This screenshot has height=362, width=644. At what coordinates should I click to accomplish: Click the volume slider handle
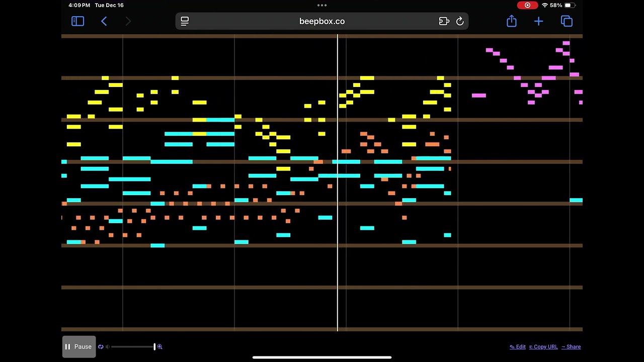[154, 347]
